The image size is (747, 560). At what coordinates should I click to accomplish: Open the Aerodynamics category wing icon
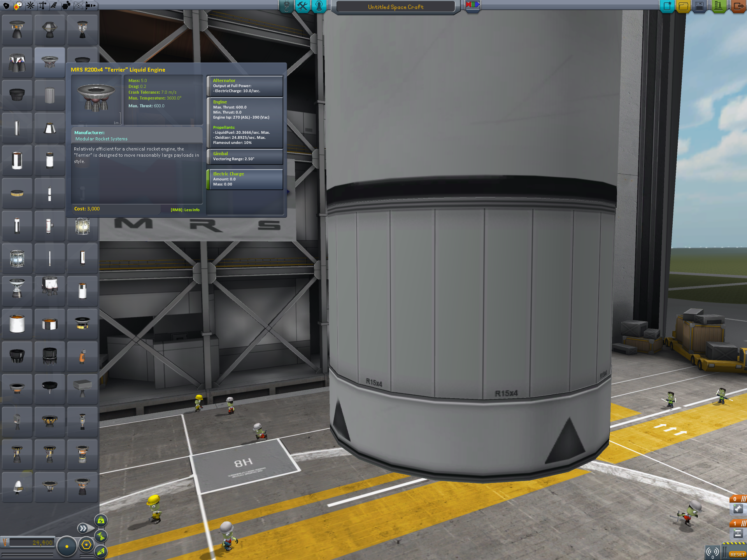pos(54,5)
